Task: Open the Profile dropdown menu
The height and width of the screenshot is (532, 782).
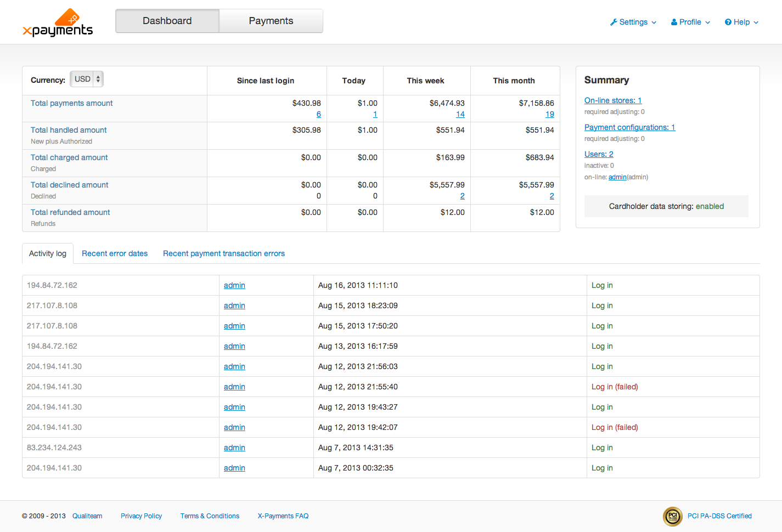Action: [x=690, y=22]
